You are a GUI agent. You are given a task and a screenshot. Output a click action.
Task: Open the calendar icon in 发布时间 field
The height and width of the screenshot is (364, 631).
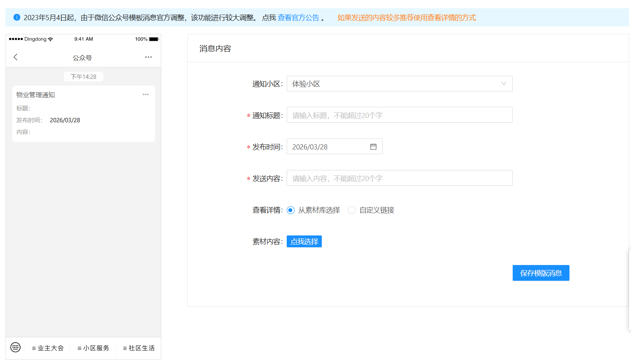pos(373,147)
